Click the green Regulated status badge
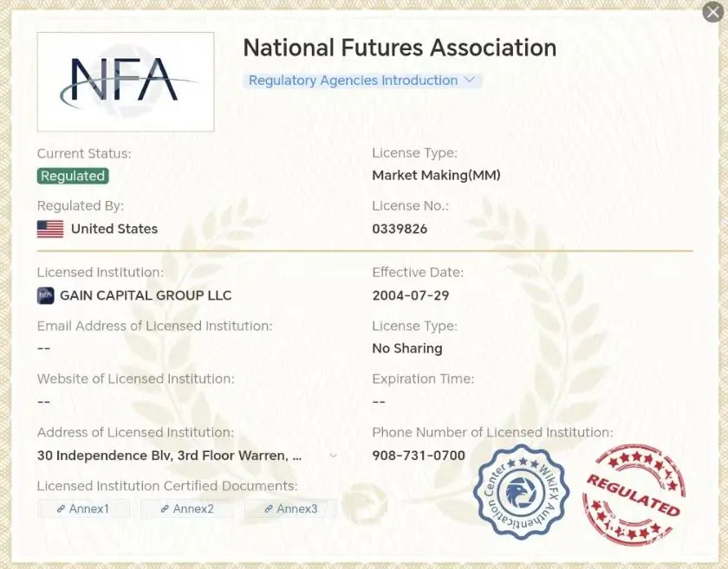Image resolution: width=728 pixels, height=569 pixels. [73, 176]
